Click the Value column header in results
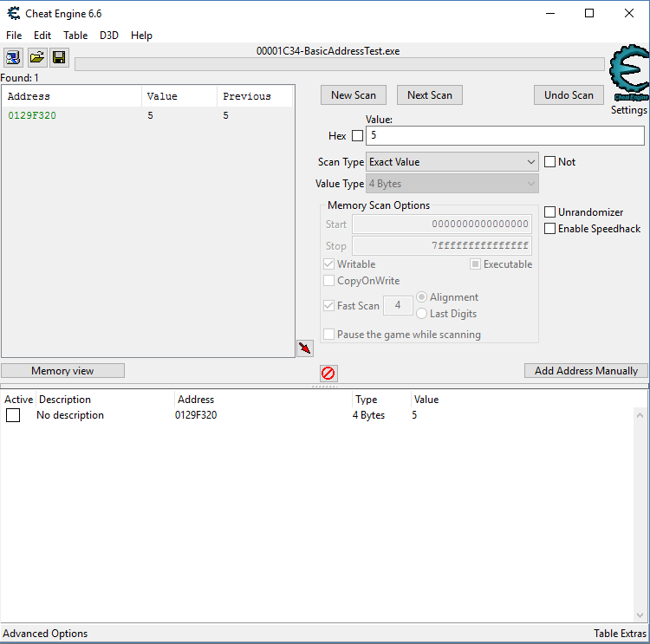Screen dimensions: 650x644 [x=179, y=96]
